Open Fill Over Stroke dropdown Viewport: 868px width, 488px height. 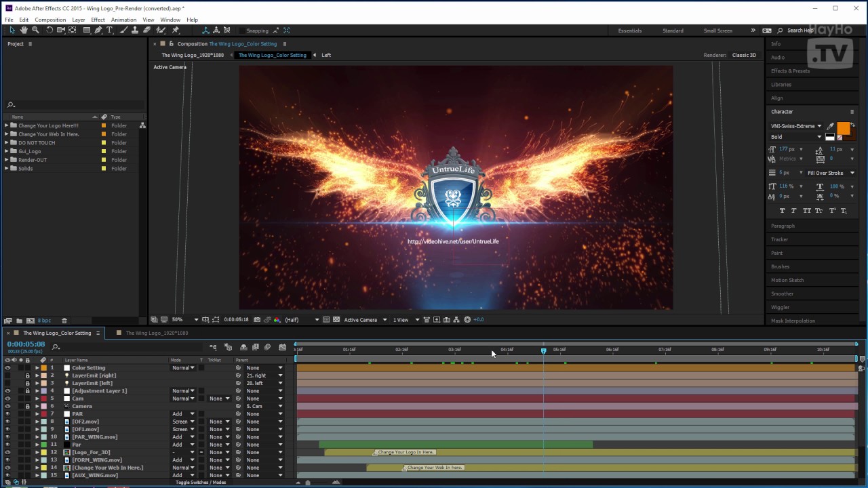tap(831, 173)
